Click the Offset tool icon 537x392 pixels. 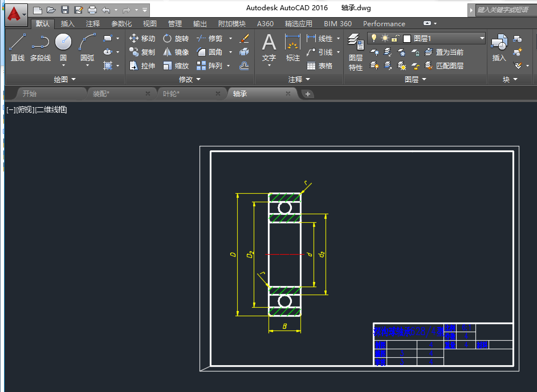click(x=244, y=66)
